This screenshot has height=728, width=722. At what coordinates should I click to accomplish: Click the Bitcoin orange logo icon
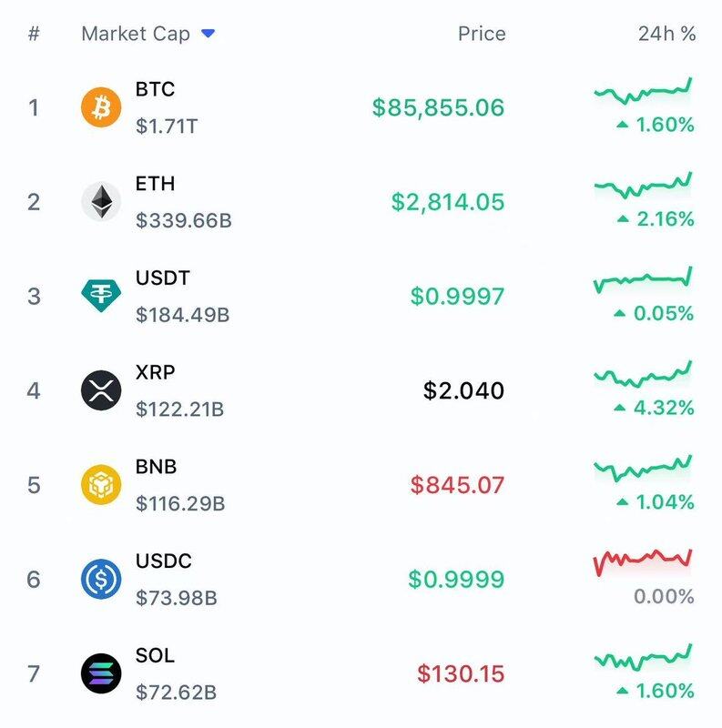pyautogui.click(x=100, y=107)
